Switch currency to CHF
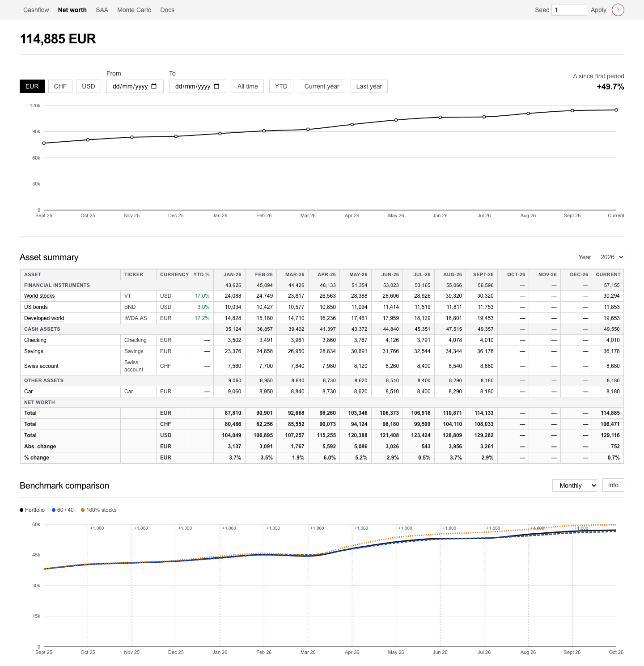This screenshot has width=644, height=666. point(60,86)
